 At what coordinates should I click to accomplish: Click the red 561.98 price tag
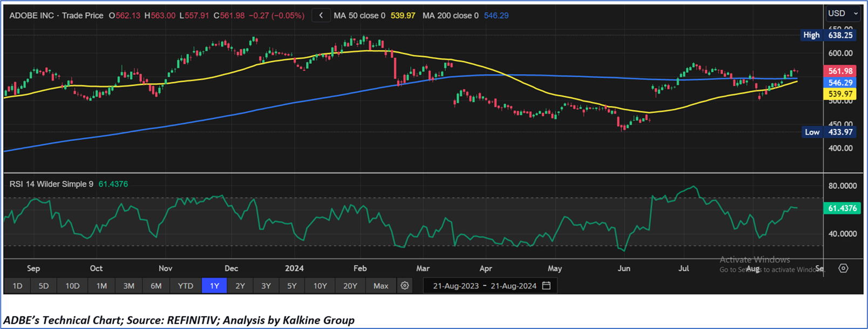pyautogui.click(x=840, y=71)
